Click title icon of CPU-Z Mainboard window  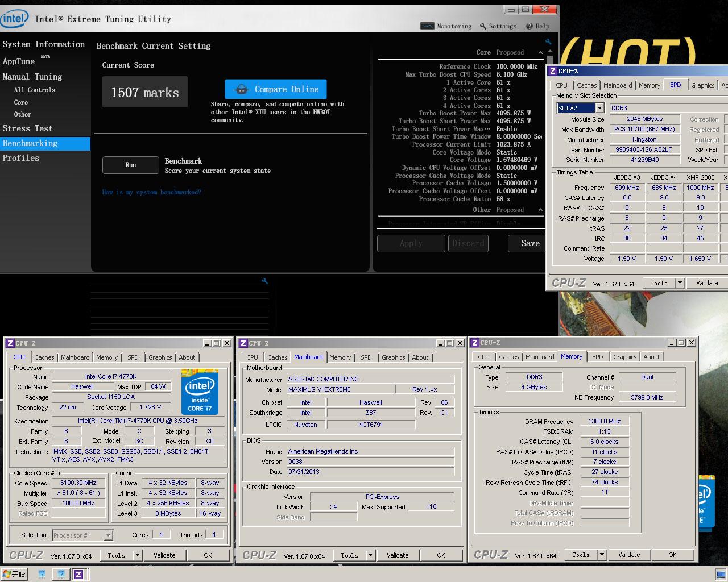243,343
